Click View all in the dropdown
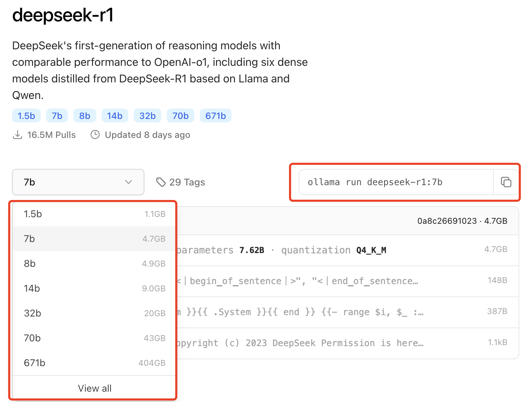532x402 pixels. pyautogui.click(x=94, y=388)
